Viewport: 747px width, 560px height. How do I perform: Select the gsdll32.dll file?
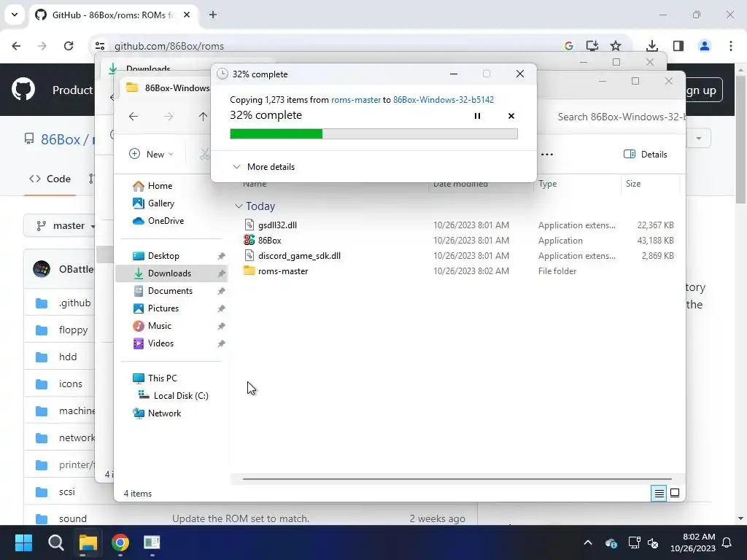(277, 225)
